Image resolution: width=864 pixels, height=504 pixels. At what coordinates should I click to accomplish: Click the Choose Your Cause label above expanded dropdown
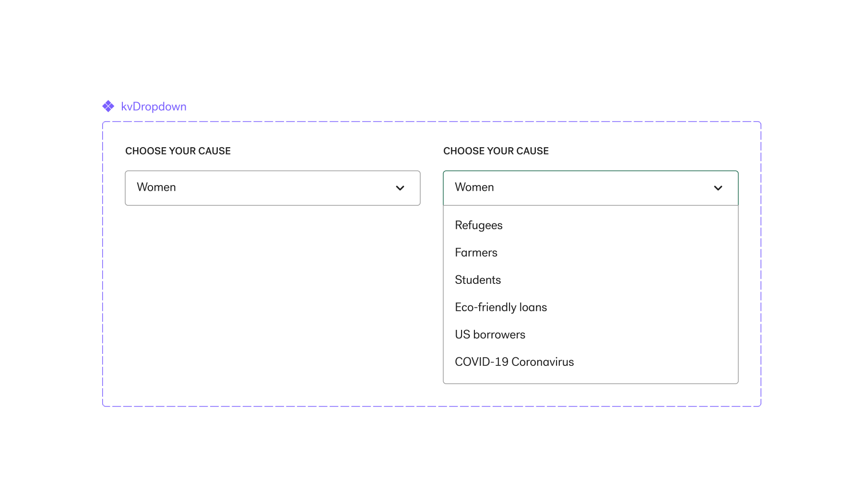tap(496, 151)
